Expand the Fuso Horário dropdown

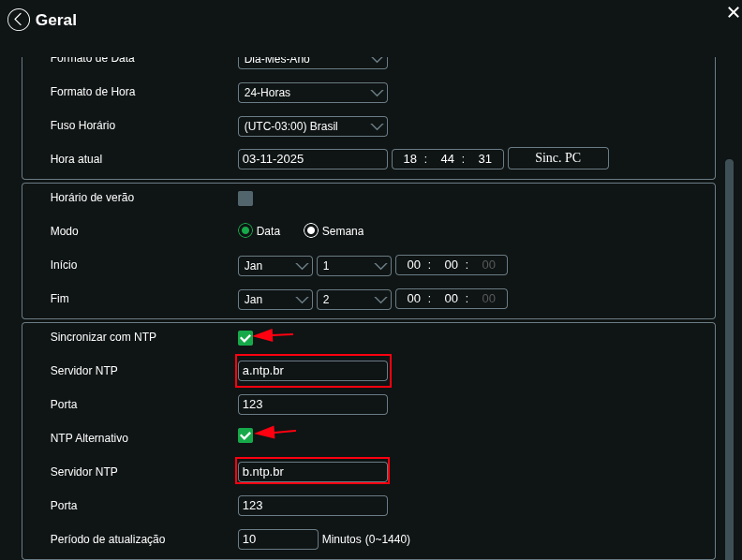(x=312, y=125)
